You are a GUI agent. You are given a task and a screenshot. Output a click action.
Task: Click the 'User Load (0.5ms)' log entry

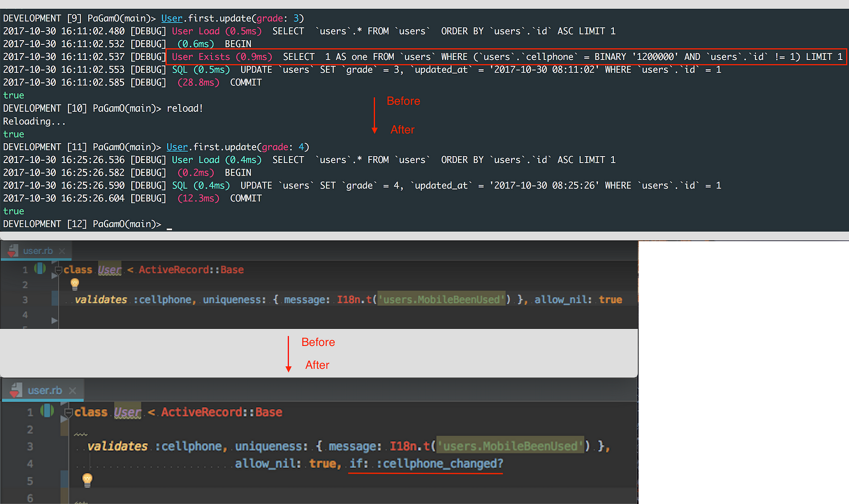coord(217,31)
